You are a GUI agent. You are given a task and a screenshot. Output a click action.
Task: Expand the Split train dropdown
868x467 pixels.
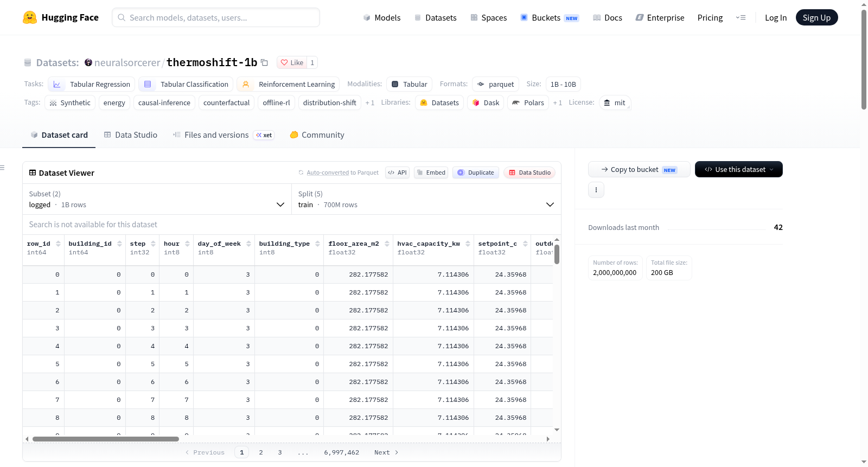click(426, 199)
